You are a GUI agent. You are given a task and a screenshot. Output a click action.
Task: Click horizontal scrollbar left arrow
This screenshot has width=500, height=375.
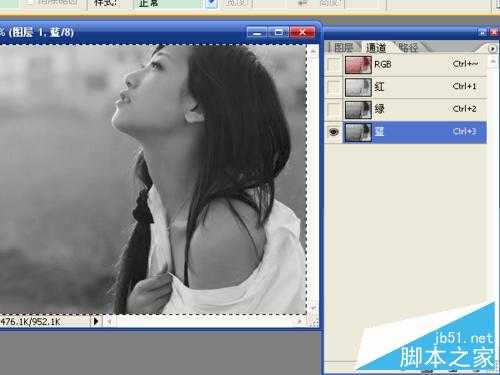click(x=109, y=321)
